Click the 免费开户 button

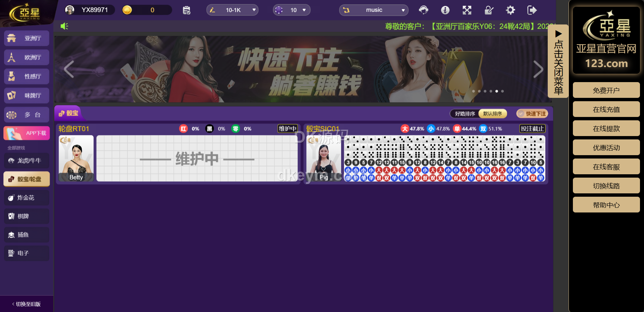pyautogui.click(x=606, y=90)
